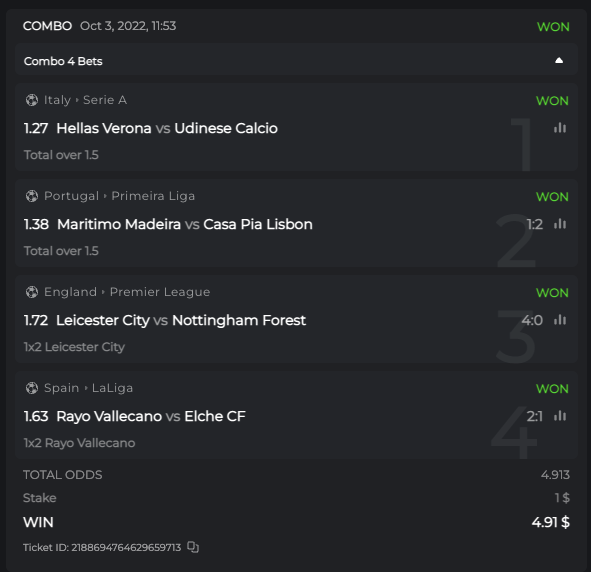Click the Combo 4 Bets header label
The image size is (591, 572).
pyautogui.click(x=63, y=61)
